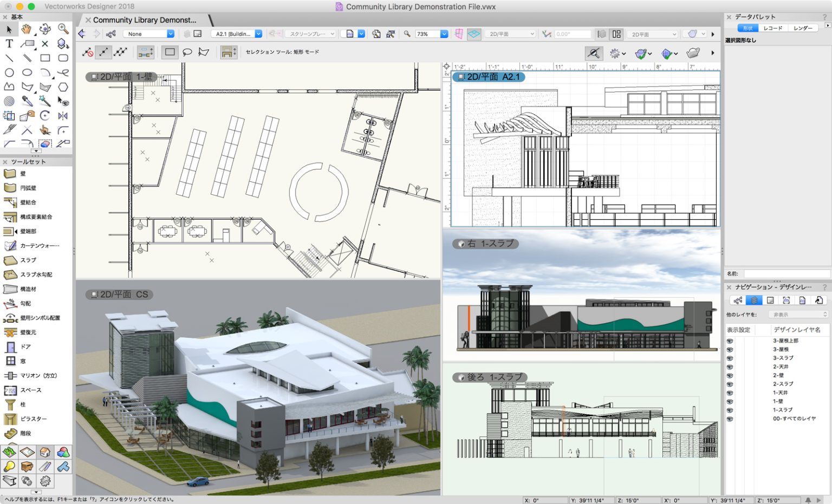
Task: Toggle visibility of the 1-壁 layer
Action: coord(730,401)
